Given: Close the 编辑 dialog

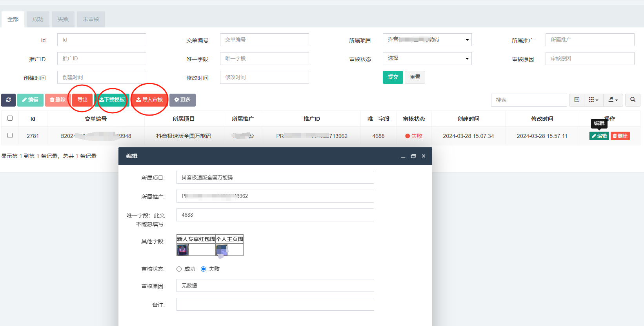Looking at the screenshot, I should pyautogui.click(x=424, y=156).
